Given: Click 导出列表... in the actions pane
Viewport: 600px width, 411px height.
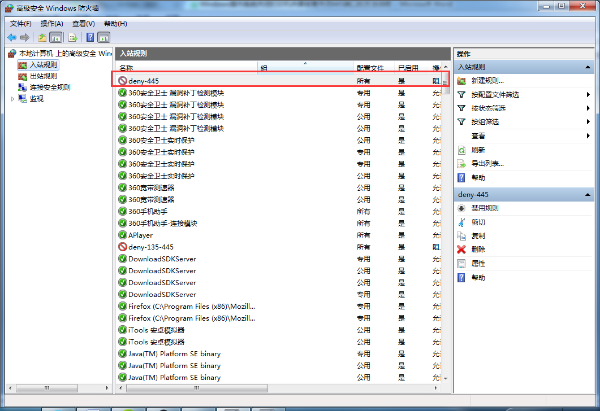Looking at the screenshot, I should (x=488, y=164).
